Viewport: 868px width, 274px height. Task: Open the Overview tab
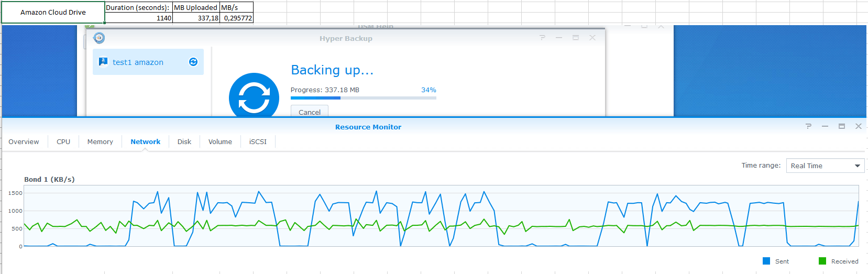click(x=24, y=141)
